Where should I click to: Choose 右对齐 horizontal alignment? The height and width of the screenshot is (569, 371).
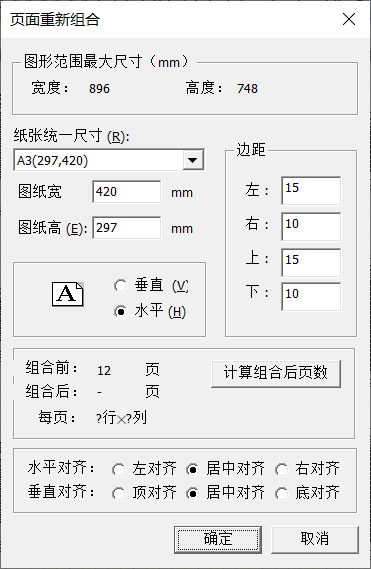282,470
